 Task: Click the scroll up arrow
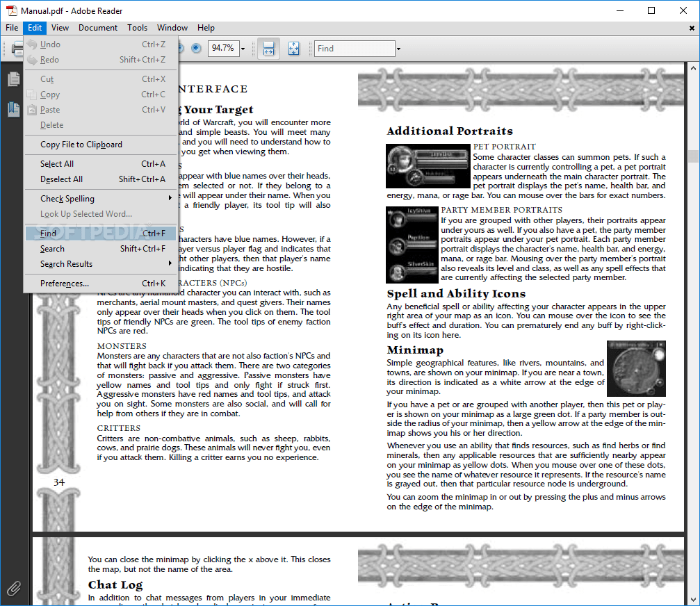[x=693, y=68]
